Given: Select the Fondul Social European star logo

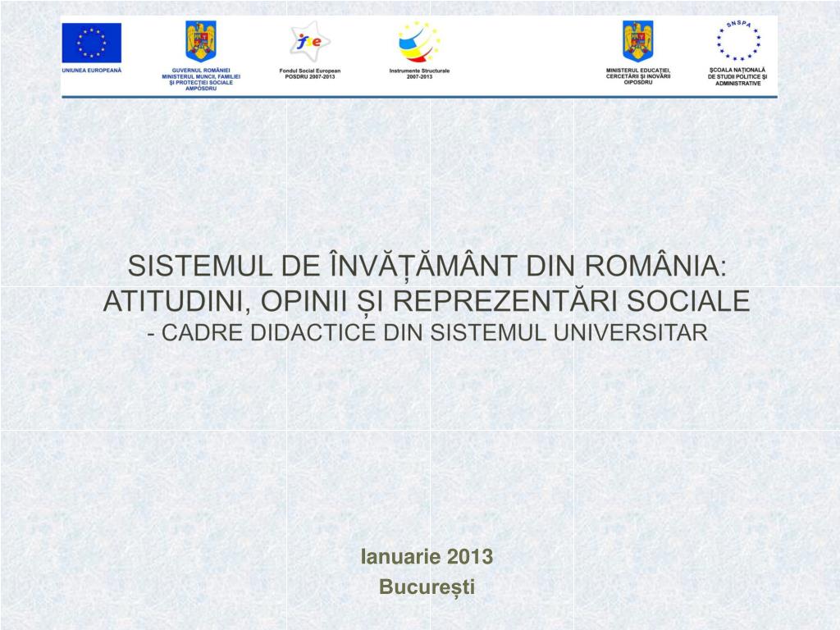Looking at the screenshot, I should 309,41.
